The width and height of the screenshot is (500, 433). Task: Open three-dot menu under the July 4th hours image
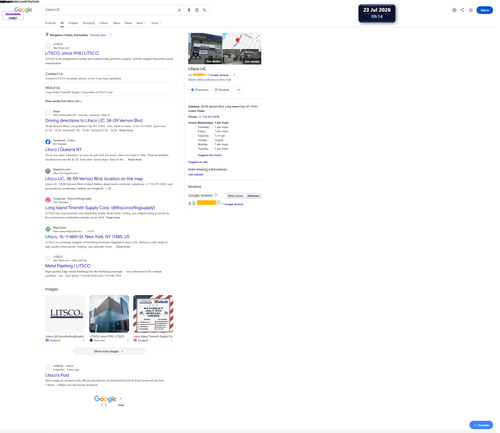coord(172,340)
